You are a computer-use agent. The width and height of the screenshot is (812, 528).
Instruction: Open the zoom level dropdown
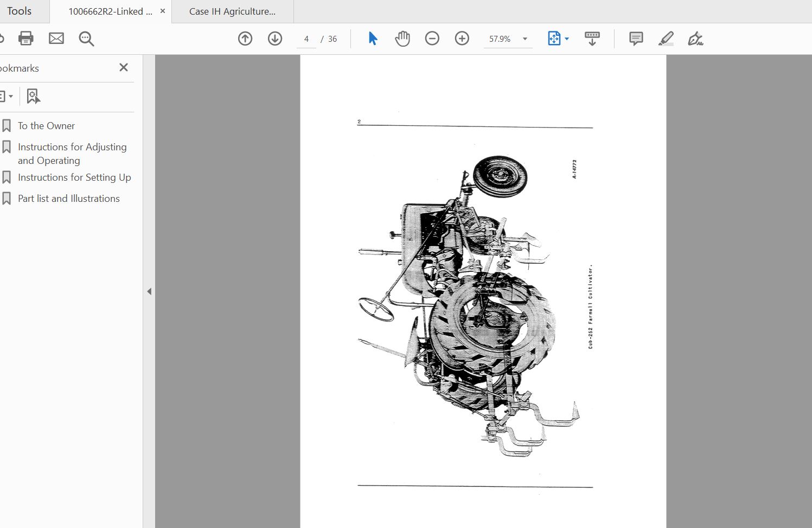click(x=525, y=39)
